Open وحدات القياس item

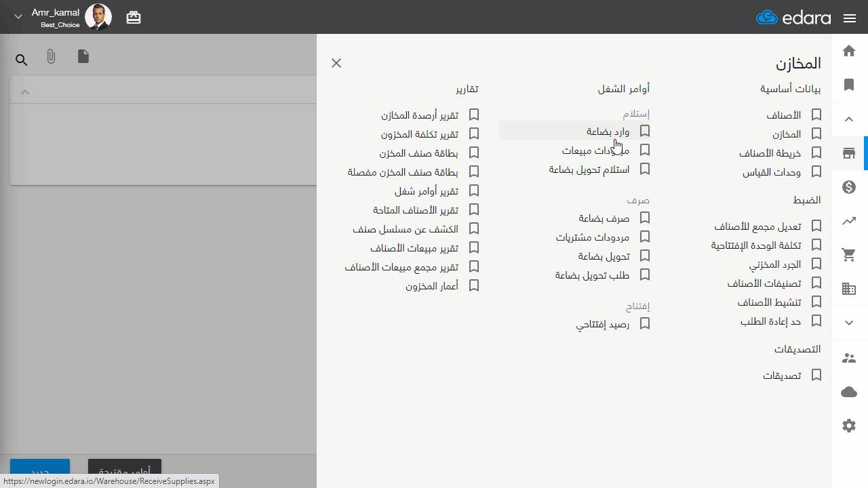point(772,173)
